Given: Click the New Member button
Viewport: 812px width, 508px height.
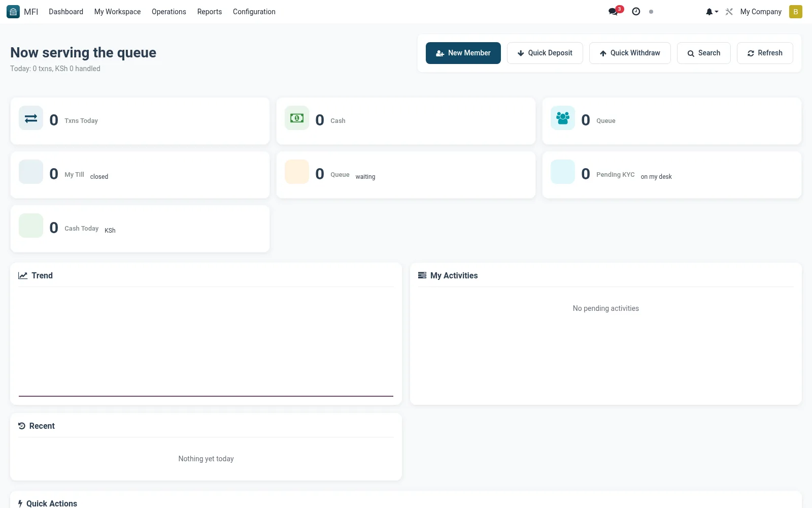Looking at the screenshot, I should (463, 53).
